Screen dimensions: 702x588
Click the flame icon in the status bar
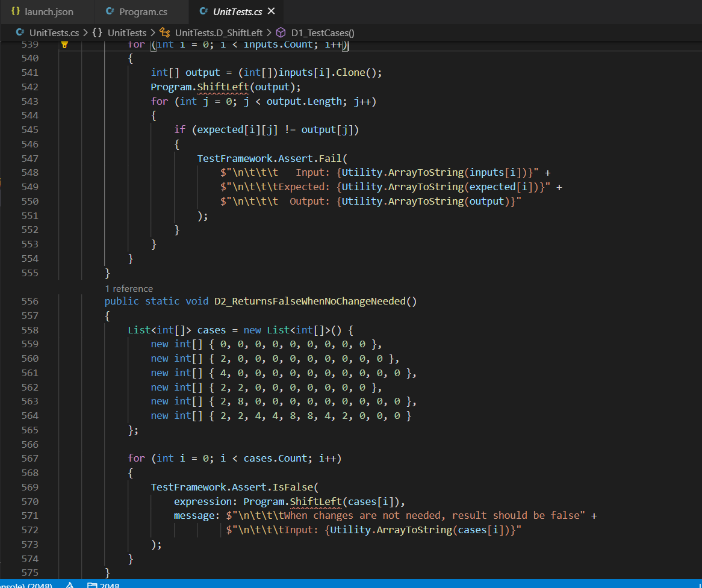coord(70,584)
